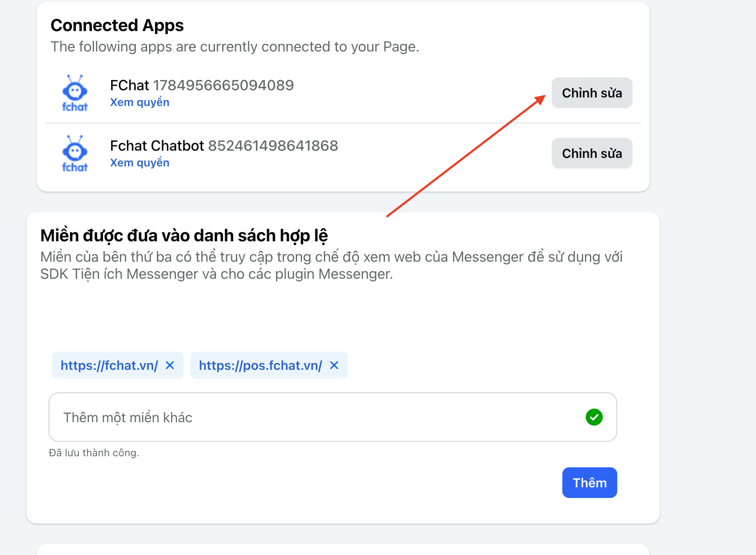The image size is (756, 555).
Task: Click the Fchat Chatbot logo icon
Action: [75, 154]
